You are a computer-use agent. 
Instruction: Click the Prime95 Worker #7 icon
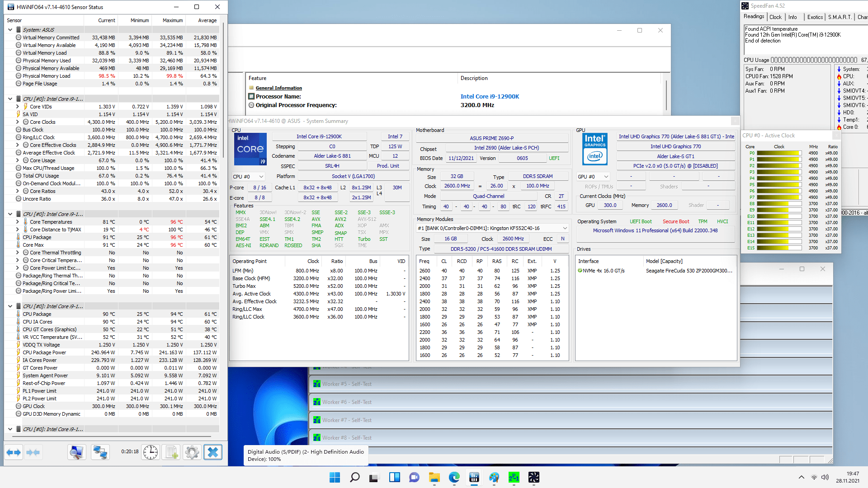(x=317, y=420)
